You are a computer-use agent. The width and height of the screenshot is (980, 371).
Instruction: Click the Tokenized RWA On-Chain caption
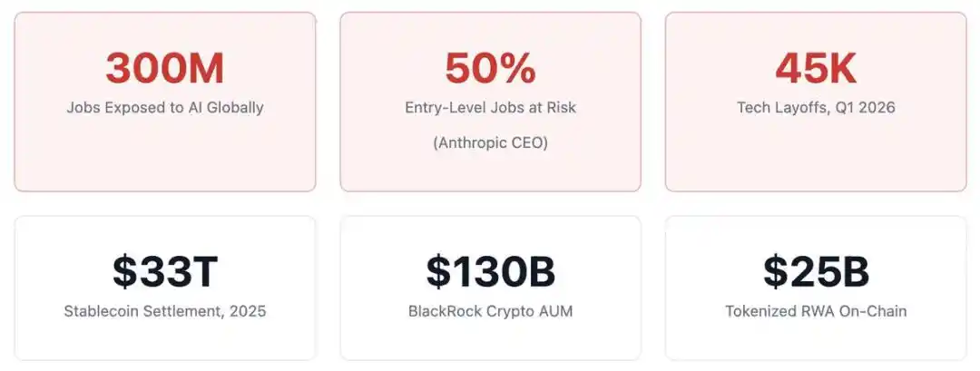click(816, 311)
